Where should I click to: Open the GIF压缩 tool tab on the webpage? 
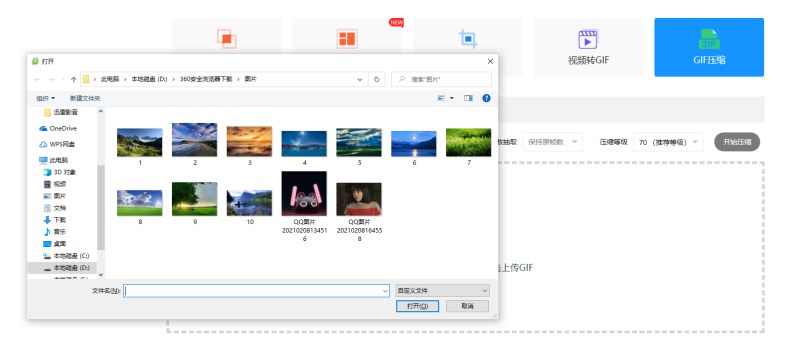pos(709,47)
